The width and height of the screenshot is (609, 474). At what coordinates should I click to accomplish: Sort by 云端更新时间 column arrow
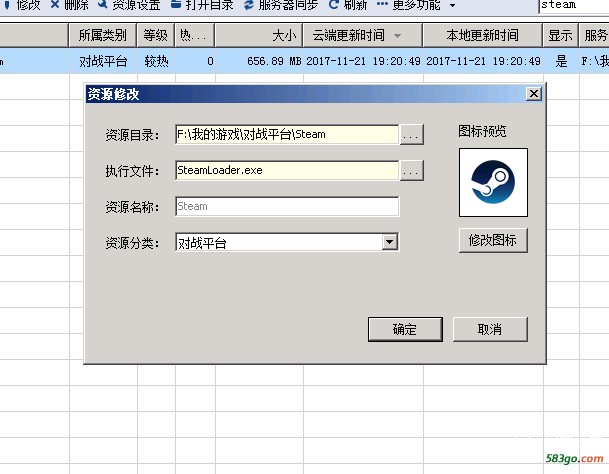[x=397, y=36]
